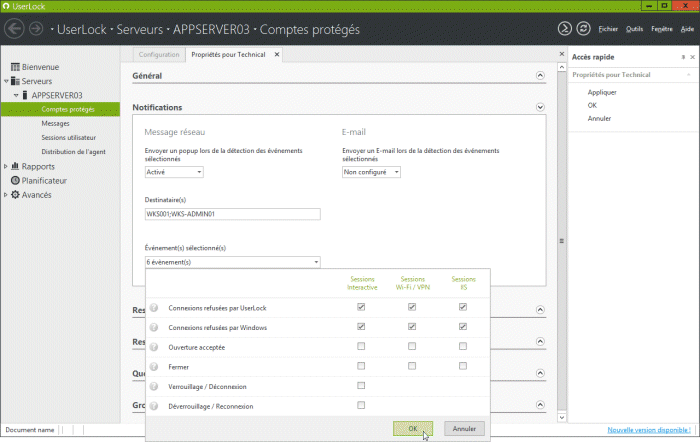Screen dimensions: 700x442
Task: Collapse the Notifications section chevron
Action: pos(540,107)
